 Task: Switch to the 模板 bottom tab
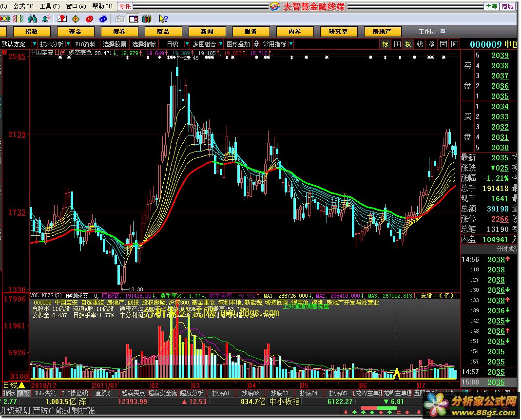pos(23,393)
